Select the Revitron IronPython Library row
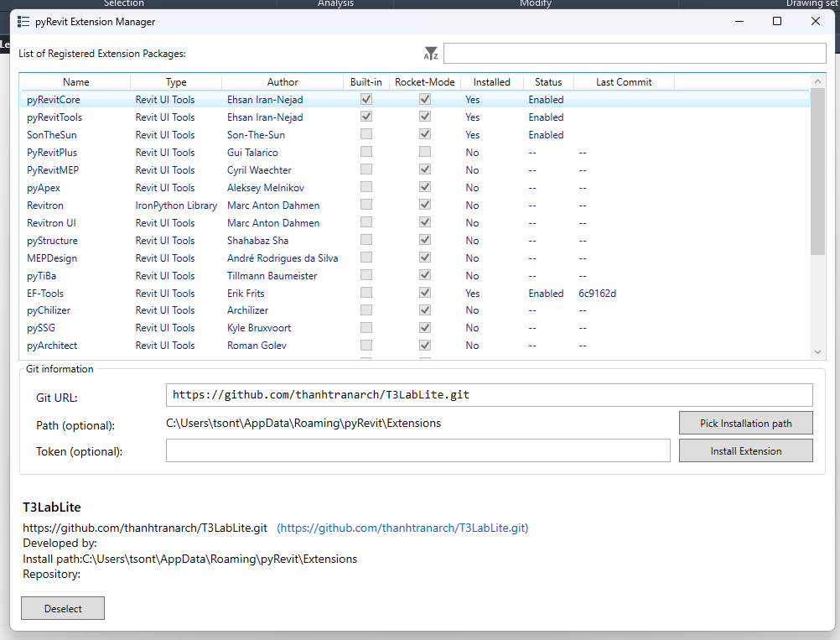The width and height of the screenshot is (840, 640). [x=415, y=206]
